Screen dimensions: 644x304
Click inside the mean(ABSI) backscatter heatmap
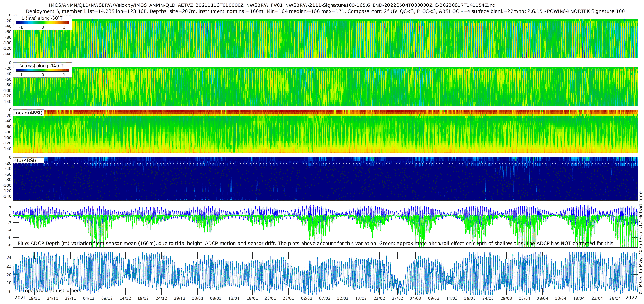[325, 132]
